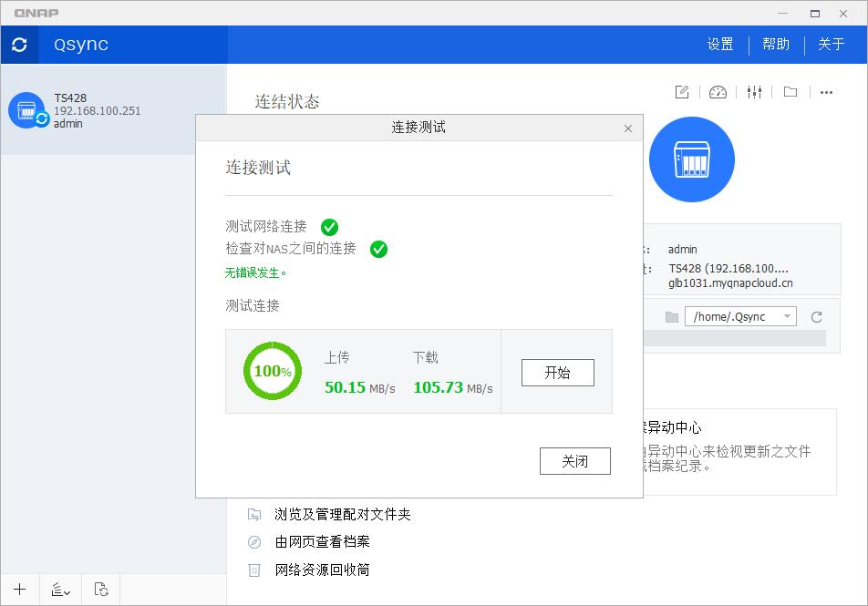Open the /home/.Qsync folder dropdown
This screenshot has height=606, width=868.
[x=738, y=315]
